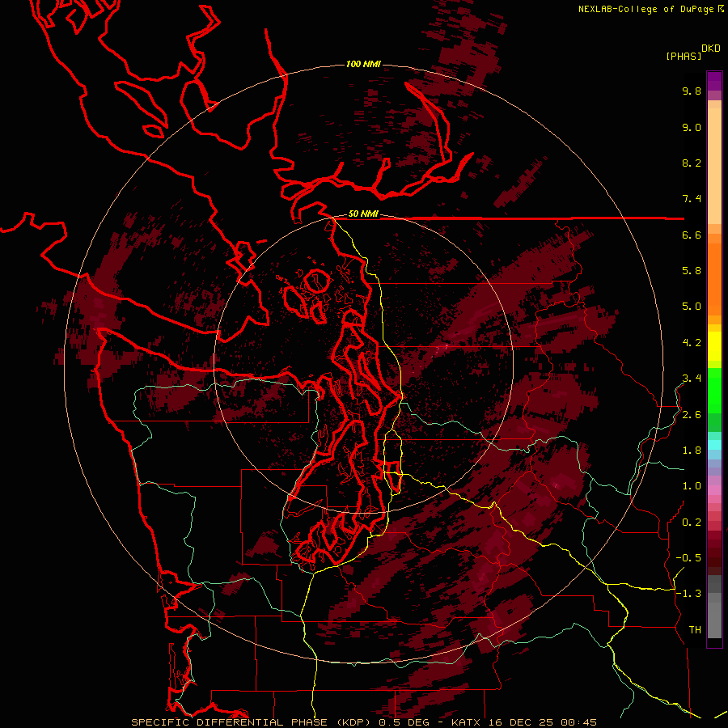728x728 pixels.
Task: Click the 5.0 color scale value
Action: tap(692, 307)
